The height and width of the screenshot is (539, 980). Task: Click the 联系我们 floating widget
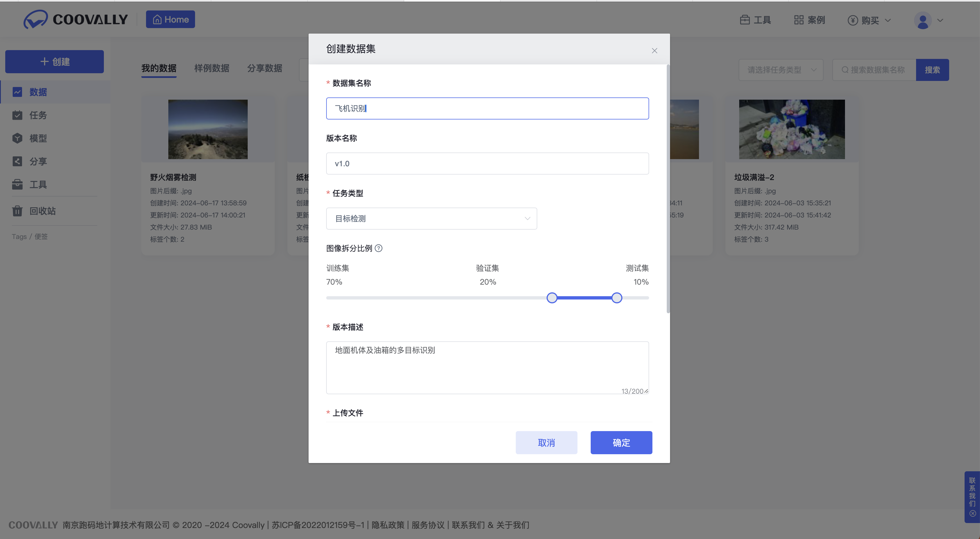coord(972,492)
